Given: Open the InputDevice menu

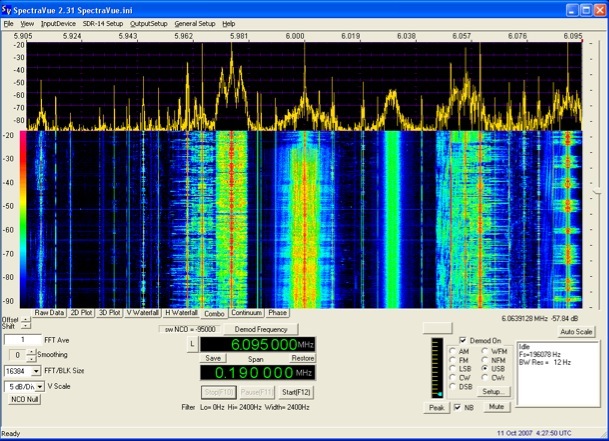Looking at the screenshot, I should click(x=58, y=24).
